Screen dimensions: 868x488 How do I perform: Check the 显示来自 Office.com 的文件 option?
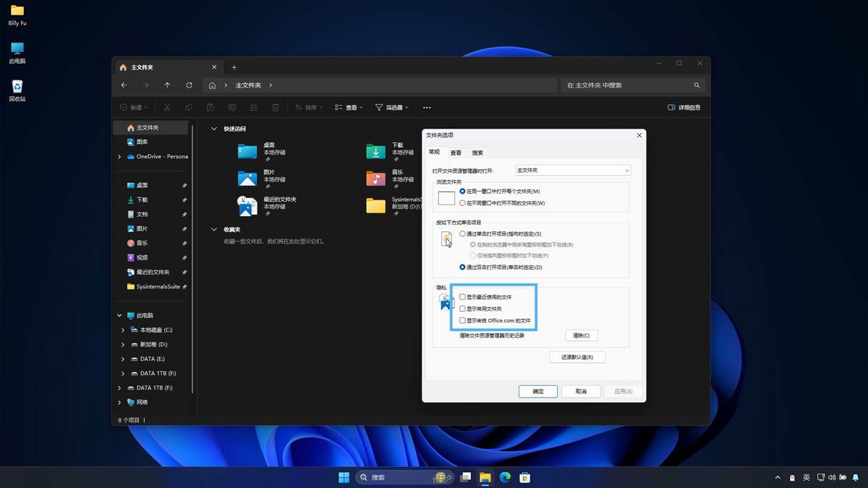461,320
